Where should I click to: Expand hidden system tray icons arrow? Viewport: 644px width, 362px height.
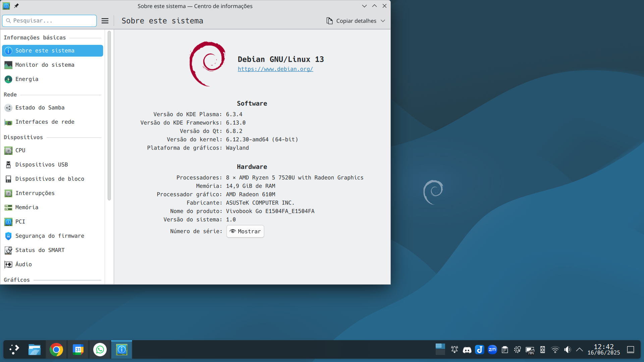[x=579, y=350]
